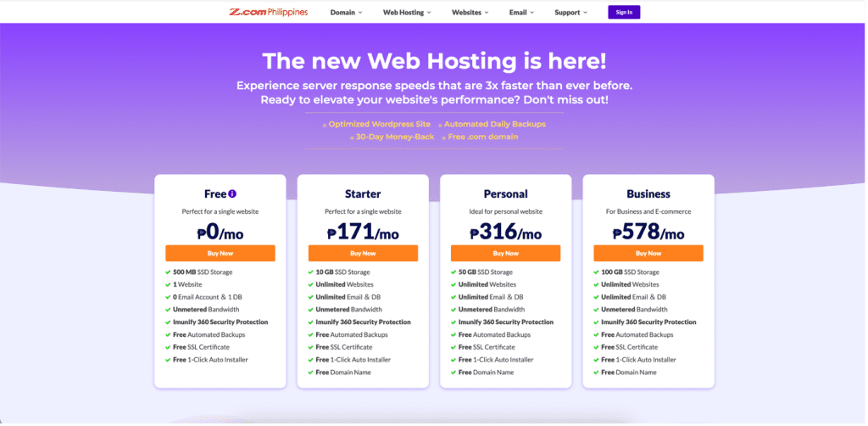Open the info icon beside Free plan

pos(232,193)
